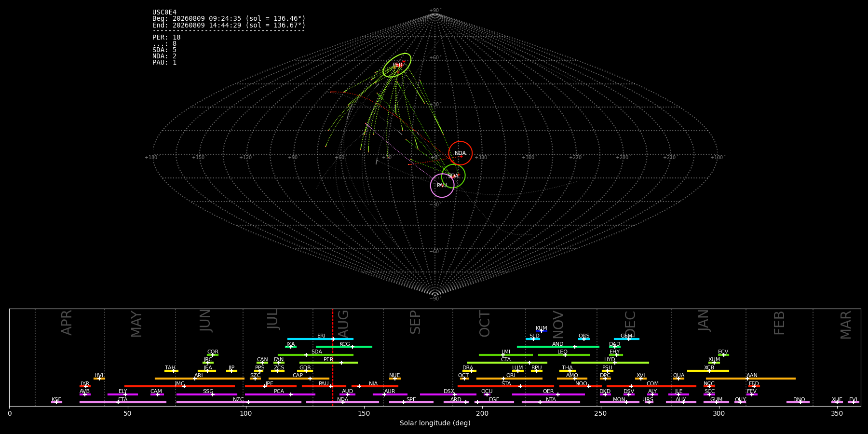868x434 pixels.
Task: Click the DEC month label
Action: tap(630, 324)
